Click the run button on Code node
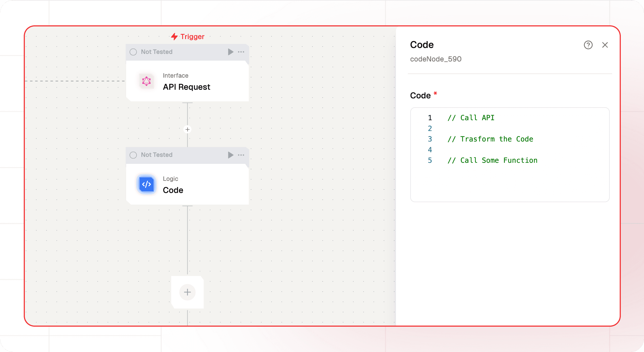This screenshot has width=644, height=352. tap(230, 155)
